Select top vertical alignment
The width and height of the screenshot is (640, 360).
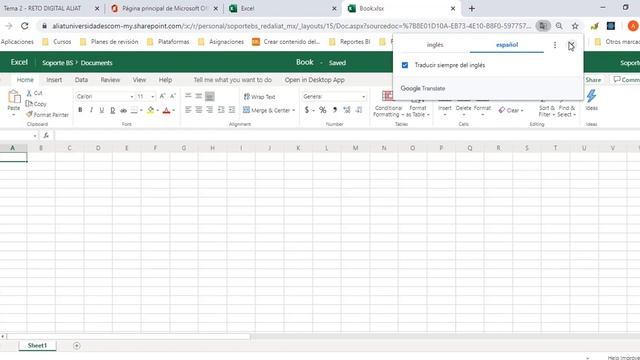tap(188, 96)
